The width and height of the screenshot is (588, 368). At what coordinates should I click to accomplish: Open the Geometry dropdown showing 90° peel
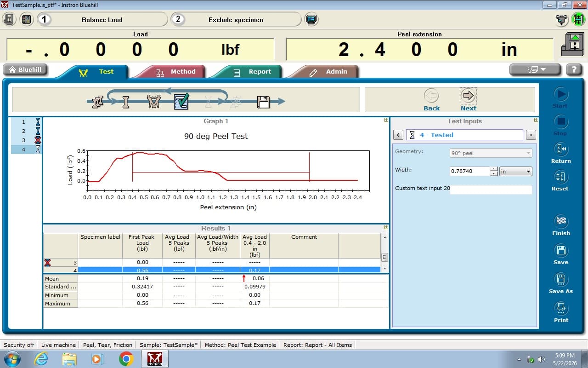[491, 153]
